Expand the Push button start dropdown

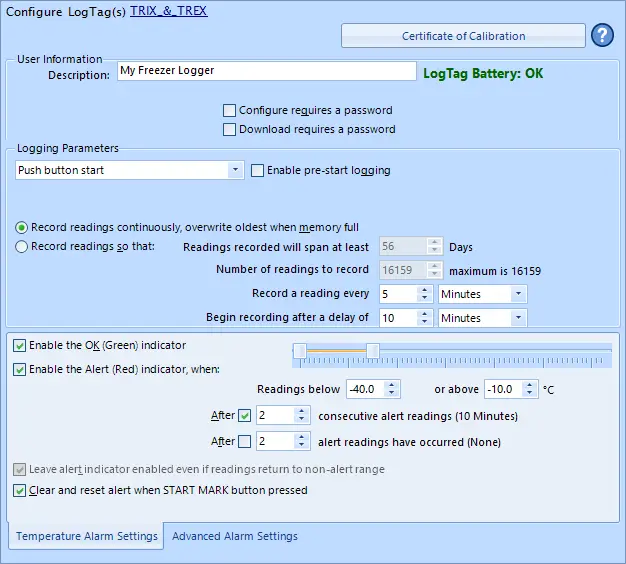pos(236,170)
